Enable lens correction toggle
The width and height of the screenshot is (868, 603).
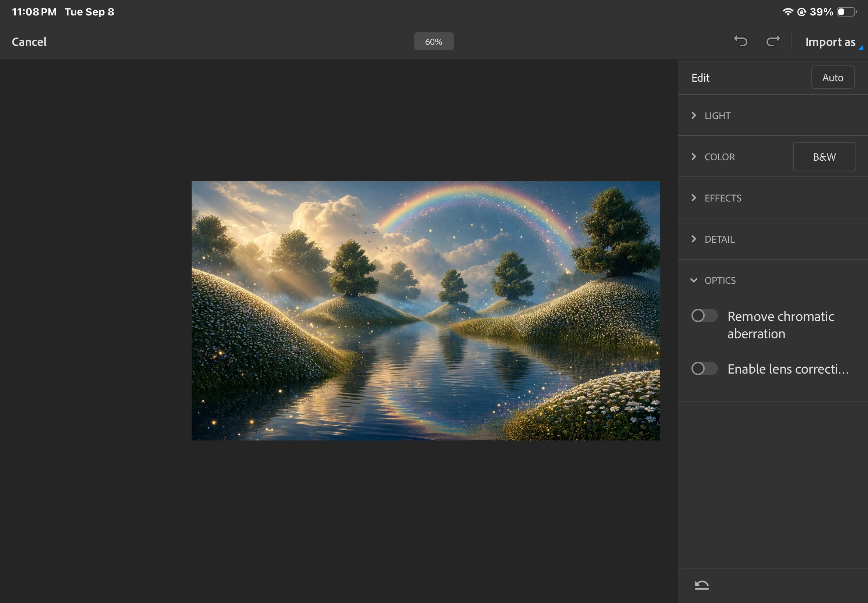pyautogui.click(x=704, y=368)
